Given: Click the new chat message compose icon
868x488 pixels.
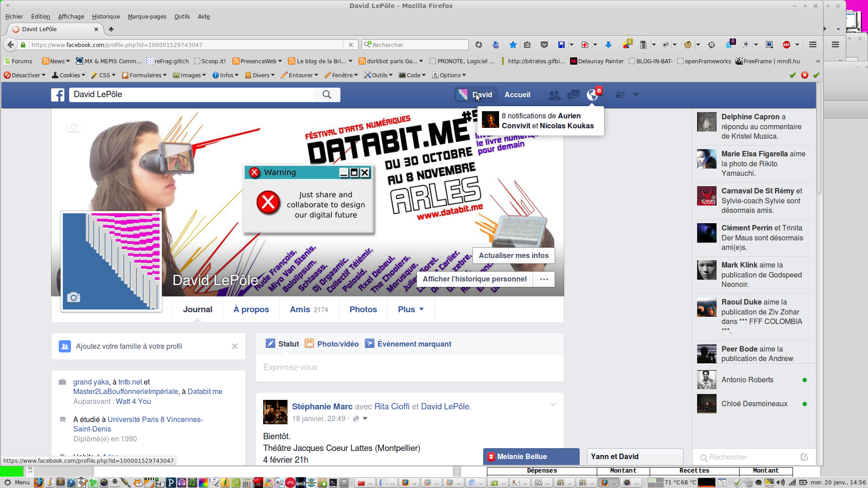Looking at the screenshot, I should coord(804,457).
